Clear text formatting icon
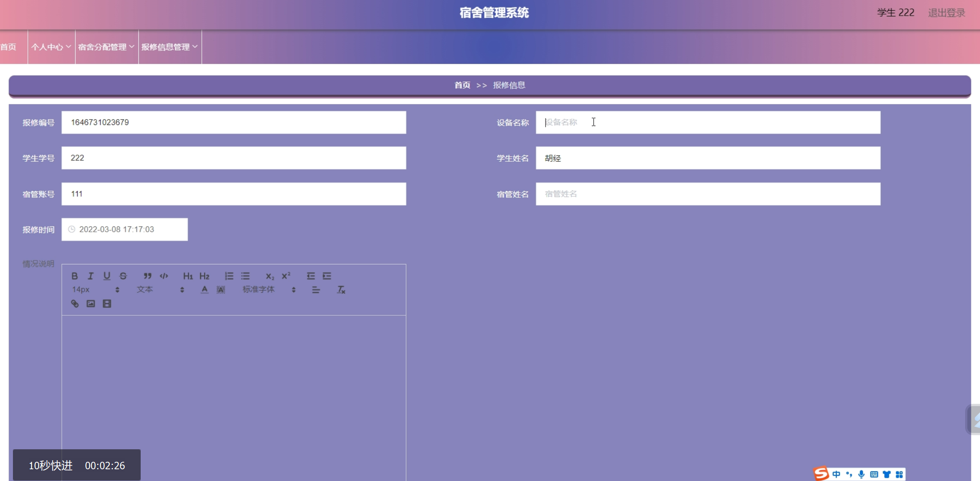 (341, 290)
